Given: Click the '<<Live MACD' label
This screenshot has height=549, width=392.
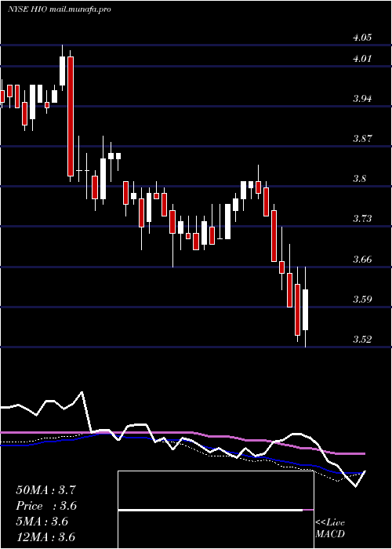Looking at the screenshot, I should point(330,529).
